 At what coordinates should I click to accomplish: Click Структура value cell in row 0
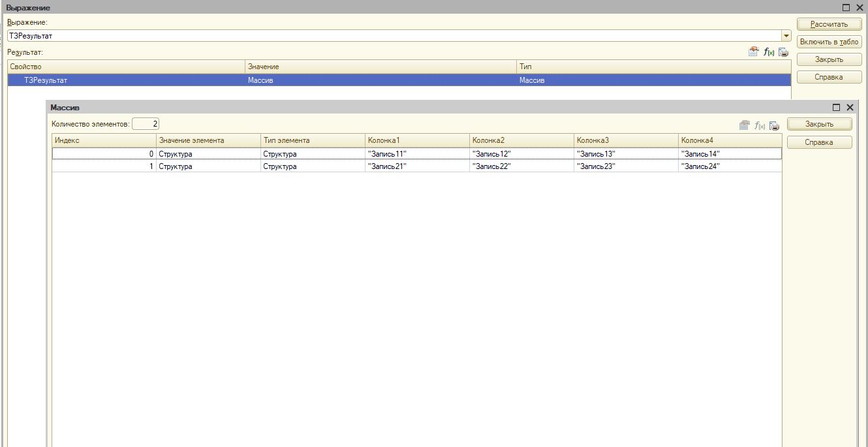pyautogui.click(x=208, y=154)
